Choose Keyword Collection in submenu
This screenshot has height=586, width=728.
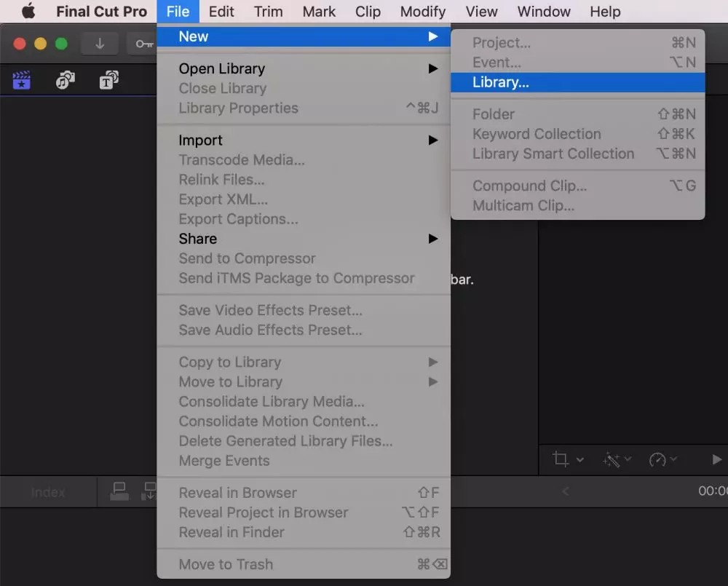577,134
